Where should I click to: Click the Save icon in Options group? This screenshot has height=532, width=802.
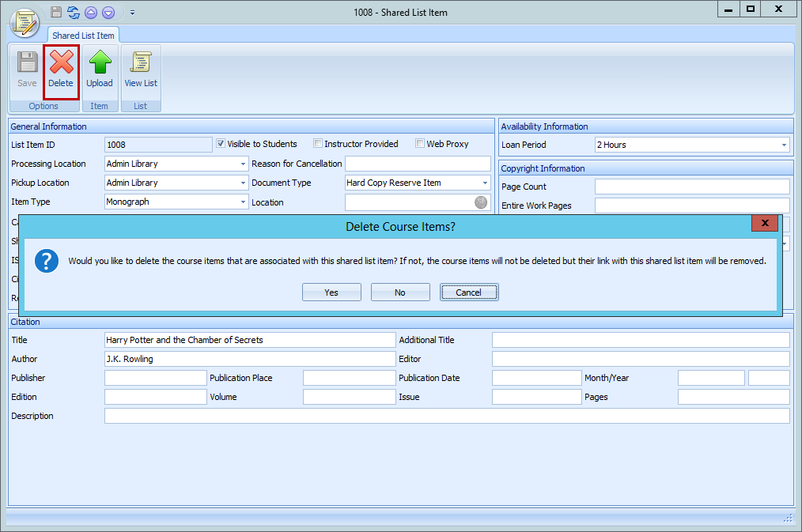pos(26,70)
